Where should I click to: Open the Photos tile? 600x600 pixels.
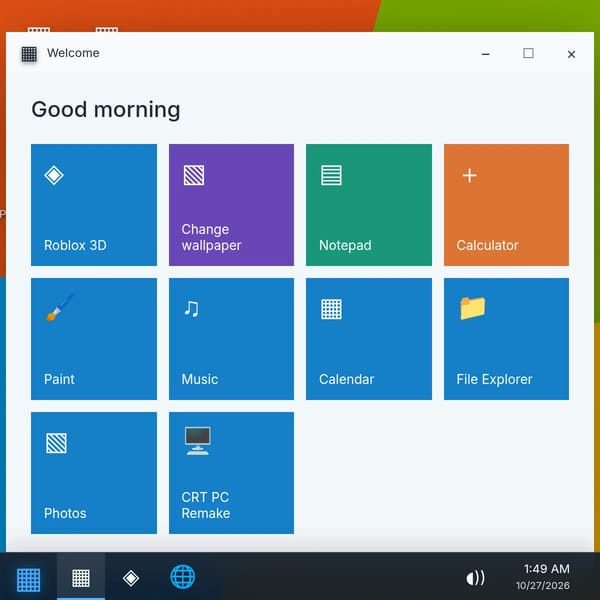[x=94, y=473]
